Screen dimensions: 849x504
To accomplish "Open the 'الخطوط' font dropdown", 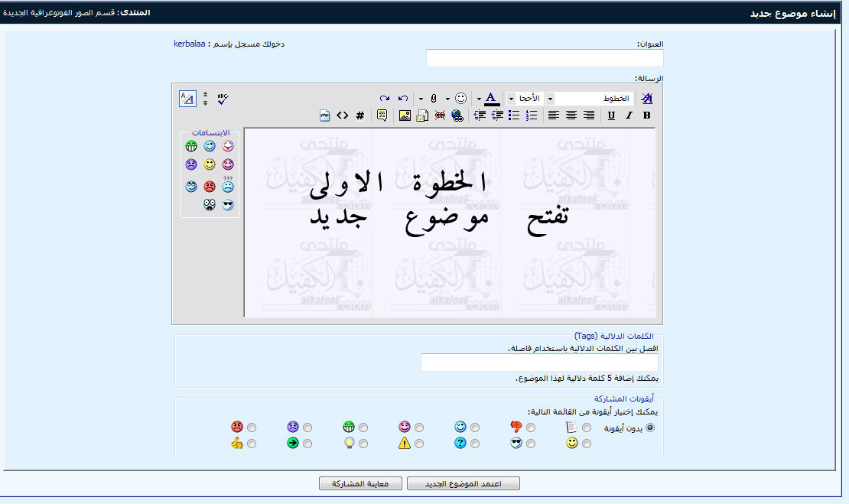I will [549, 99].
